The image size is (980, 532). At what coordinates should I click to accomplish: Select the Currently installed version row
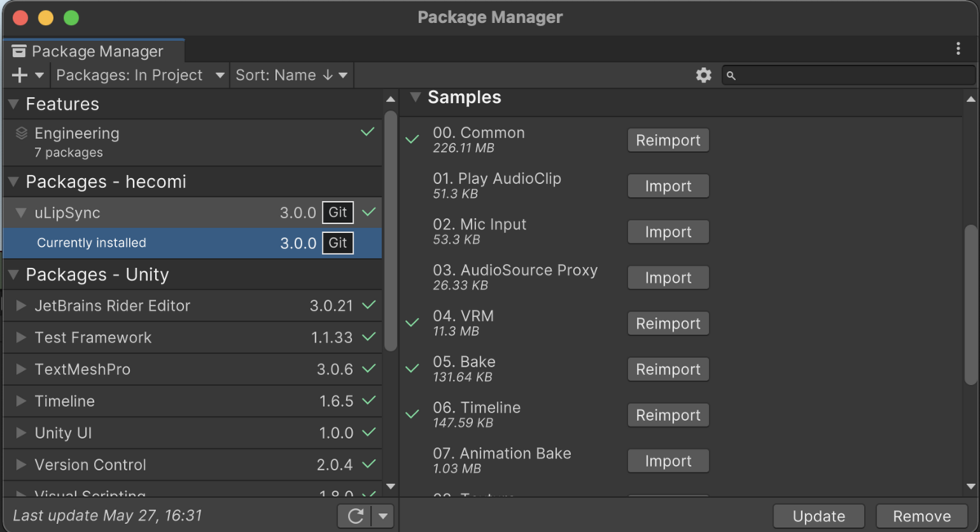pos(163,243)
